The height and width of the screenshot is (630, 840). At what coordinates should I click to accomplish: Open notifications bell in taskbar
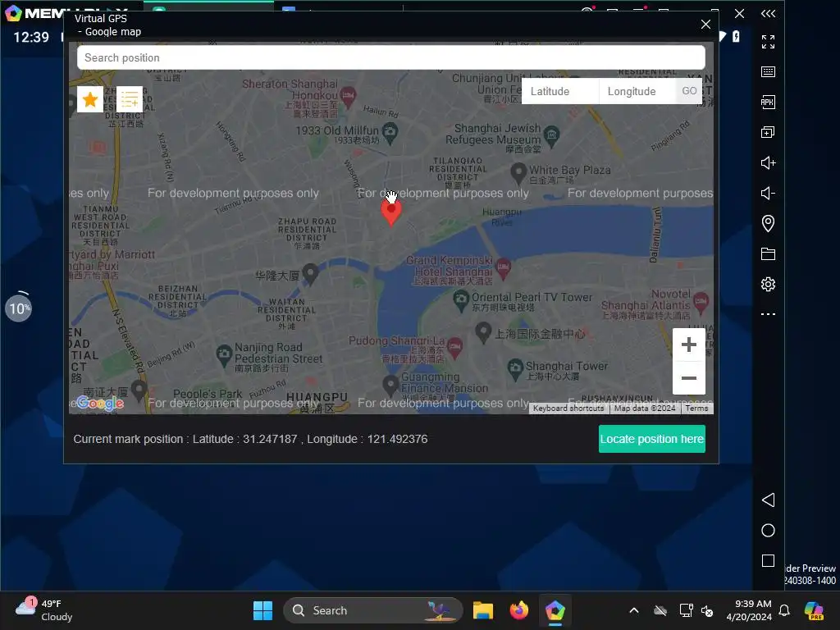point(784,610)
